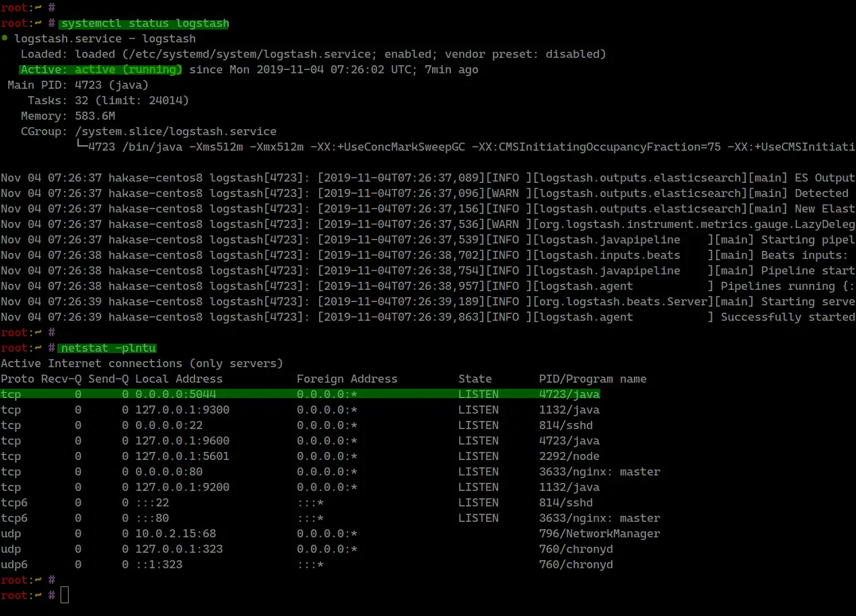Click '2292/node' program name
This screenshot has height=616, width=856.
pos(569,457)
